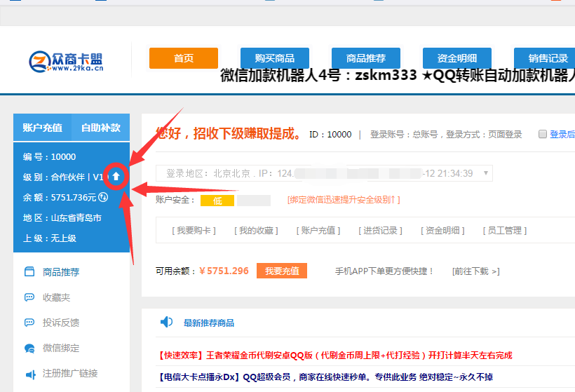Click the 收藏夹 chat bubble icon
Image resolution: width=575 pixels, height=392 pixels.
coord(29,297)
